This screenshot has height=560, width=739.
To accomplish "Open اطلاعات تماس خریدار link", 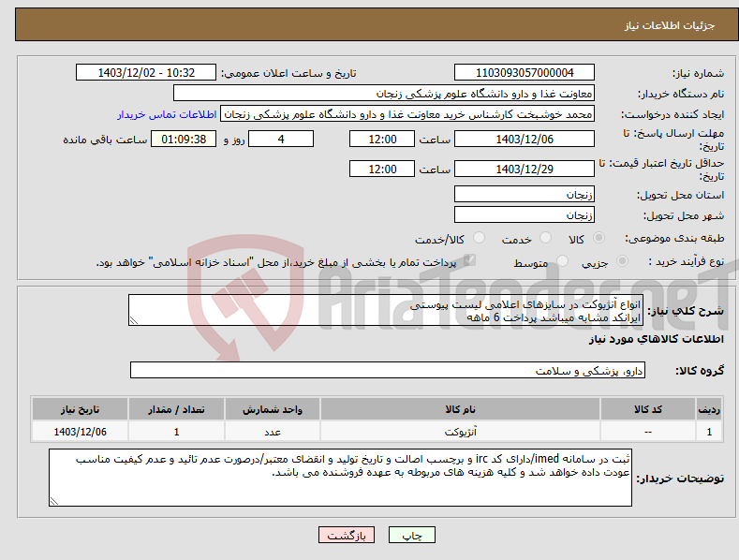I will (167, 114).
